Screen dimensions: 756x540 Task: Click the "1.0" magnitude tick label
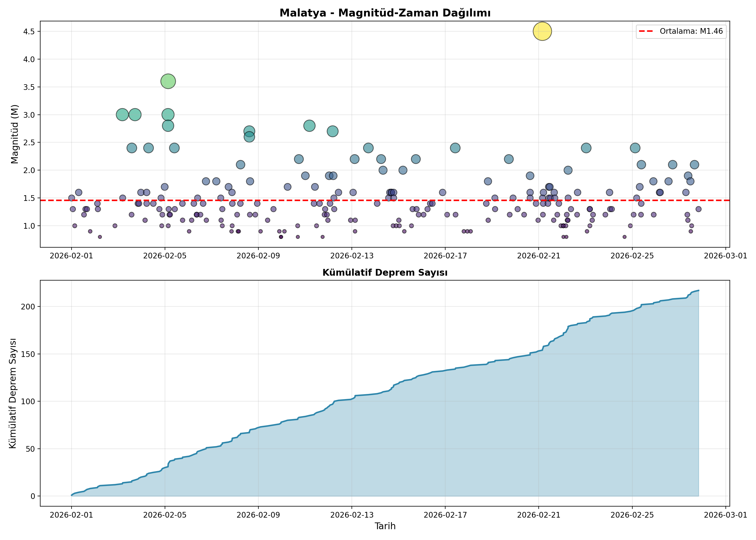tap(29, 226)
